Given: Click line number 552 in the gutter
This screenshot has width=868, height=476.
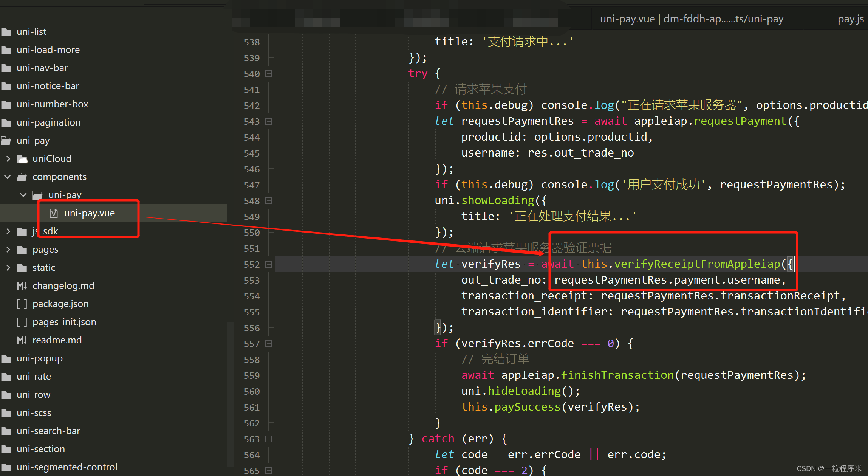Looking at the screenshot, I should [252, 264].
